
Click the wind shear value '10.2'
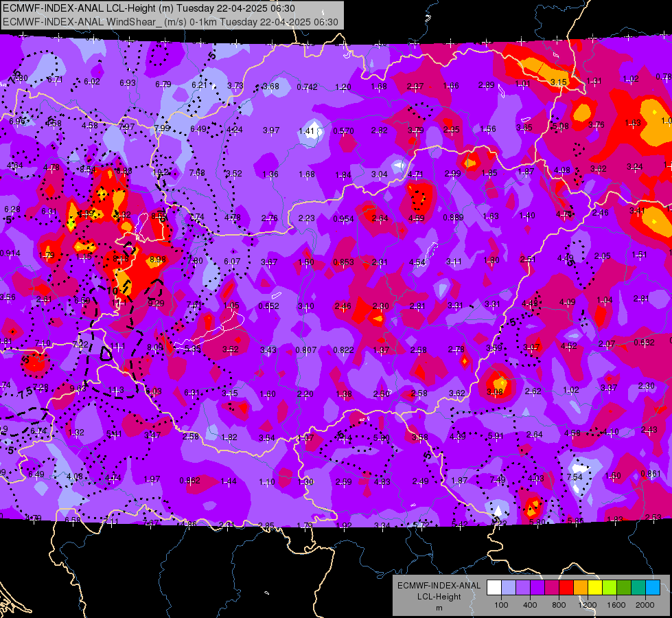pos(161,172)
